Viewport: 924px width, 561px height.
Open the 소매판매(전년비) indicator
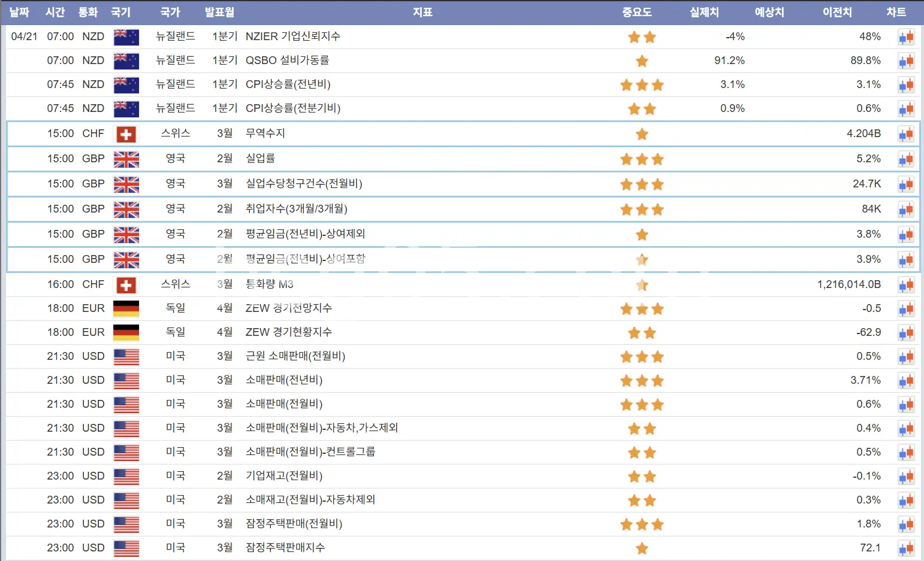[284, 380]
